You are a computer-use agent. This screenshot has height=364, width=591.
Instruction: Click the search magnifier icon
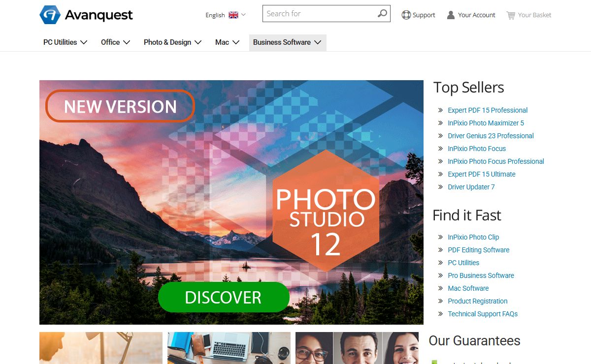click(x=382, y=14)
